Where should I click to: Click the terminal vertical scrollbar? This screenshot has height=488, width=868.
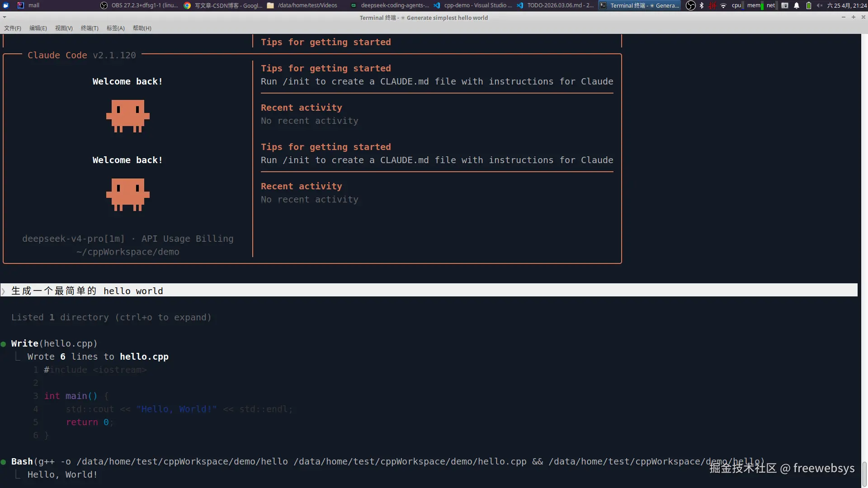(864, 474)
